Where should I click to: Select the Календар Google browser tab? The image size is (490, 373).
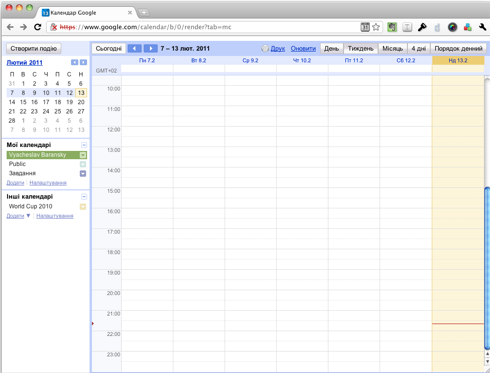coord(87,13)
